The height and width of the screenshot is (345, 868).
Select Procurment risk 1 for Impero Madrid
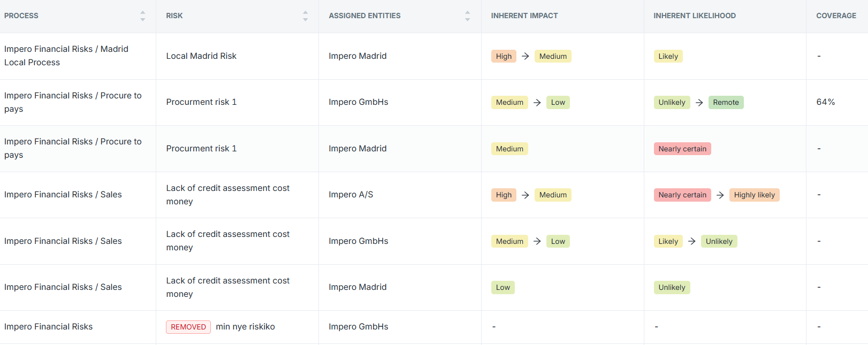click(x=201, y=149)
